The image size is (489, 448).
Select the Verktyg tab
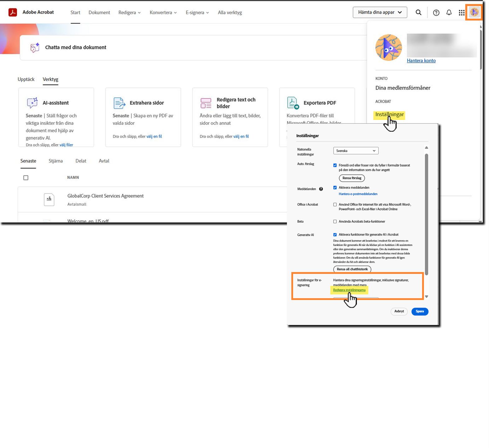click(50, 79)
